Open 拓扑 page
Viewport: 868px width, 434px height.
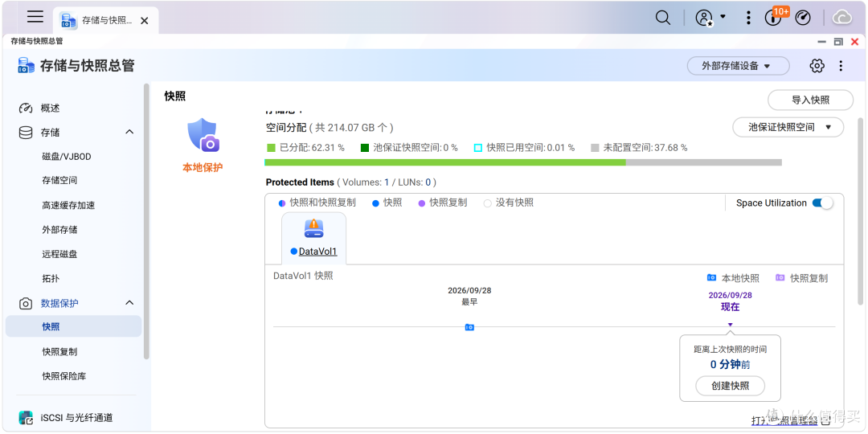point(51,278)
